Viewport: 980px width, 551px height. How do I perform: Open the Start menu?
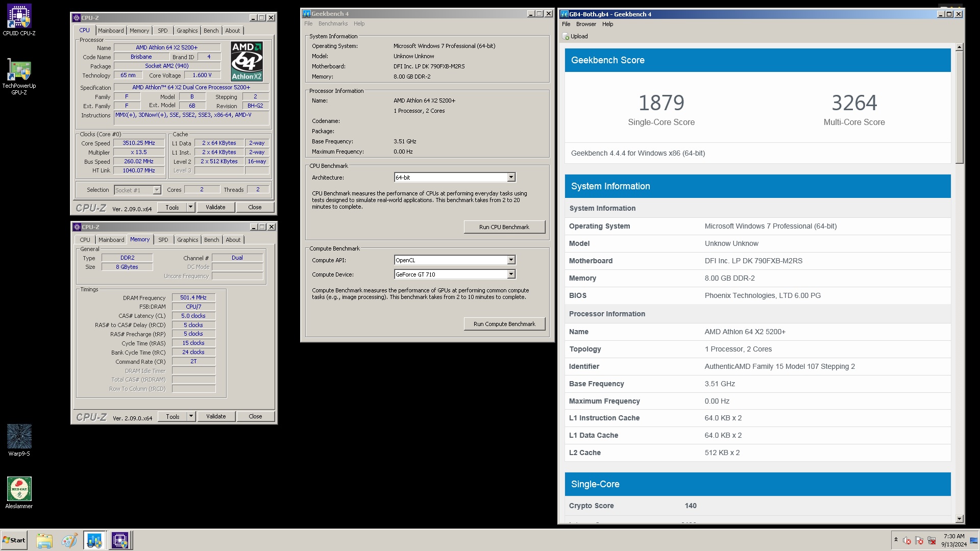coord(14,540)
